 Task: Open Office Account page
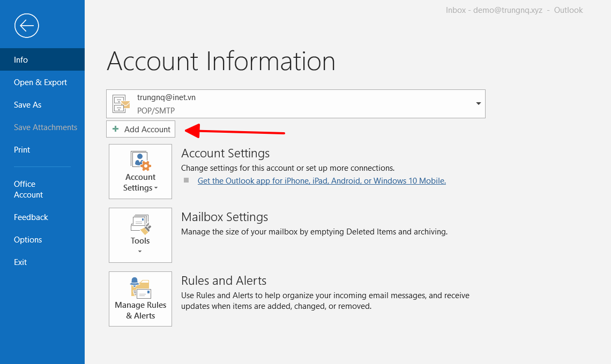pos(42,189)
